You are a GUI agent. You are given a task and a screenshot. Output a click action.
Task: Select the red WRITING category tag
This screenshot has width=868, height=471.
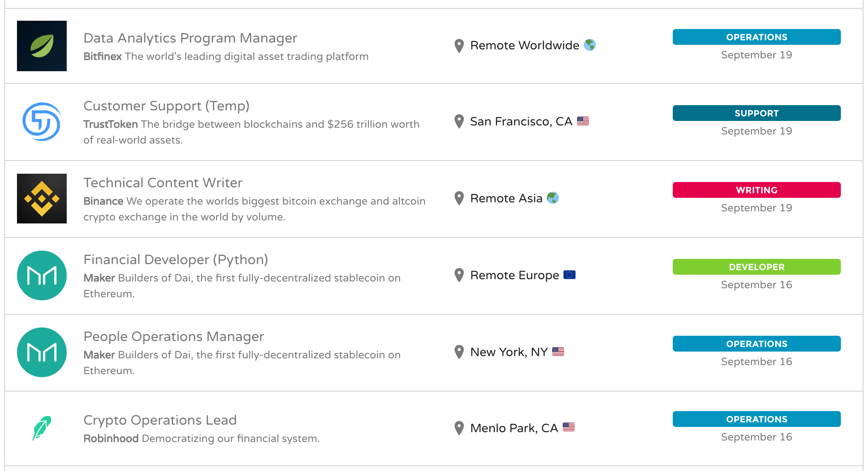(756, 190)
